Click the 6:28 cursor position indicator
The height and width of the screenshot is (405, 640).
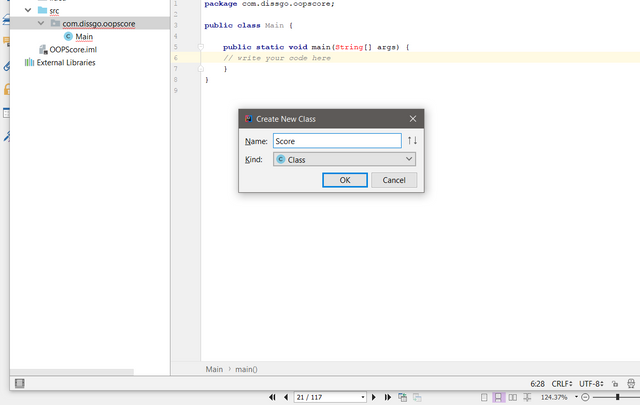[537, 384]
